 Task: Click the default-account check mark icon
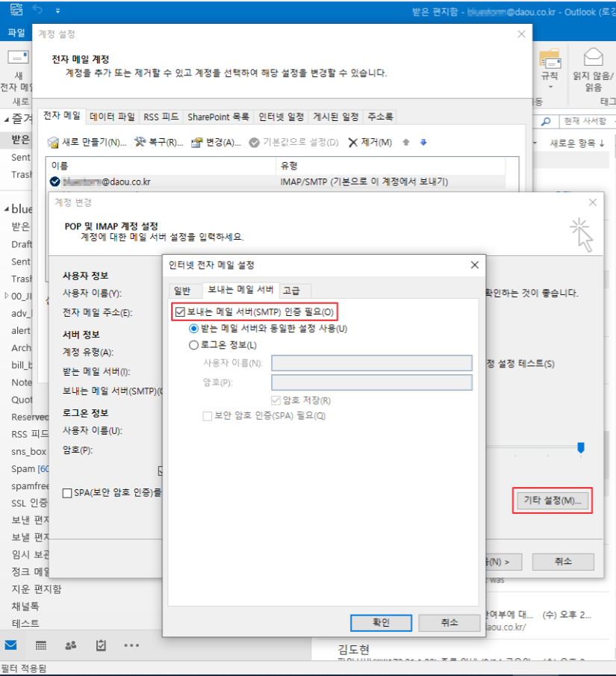(x=55, y=182)
